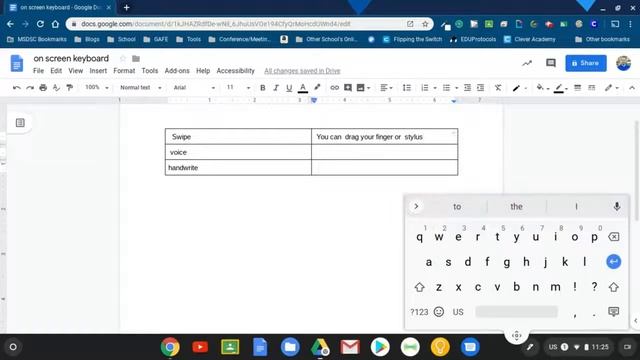This screenshot has height=360, width=640.
Task: Open the Arial font dropdown
Action: [x=194, y=87]
